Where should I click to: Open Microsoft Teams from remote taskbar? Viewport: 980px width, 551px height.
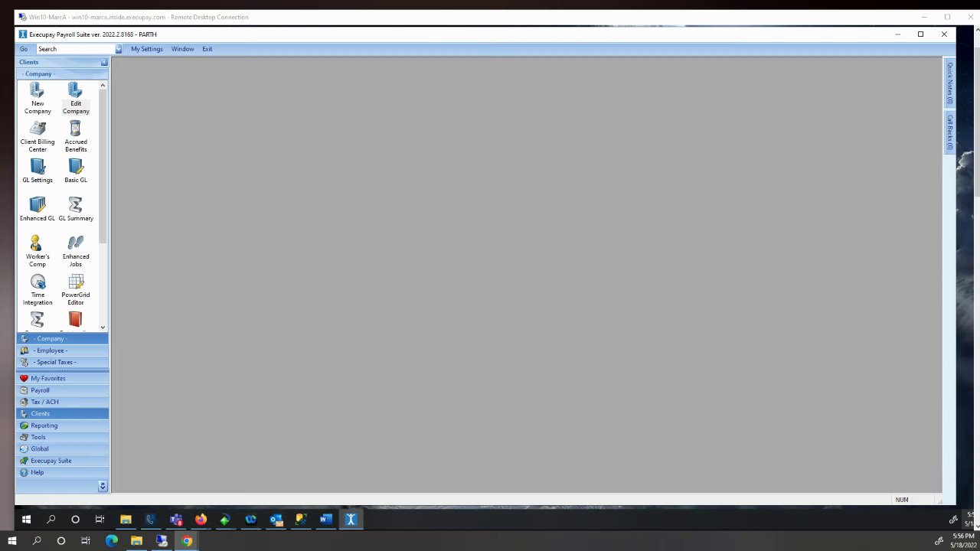tap(176, 520)
